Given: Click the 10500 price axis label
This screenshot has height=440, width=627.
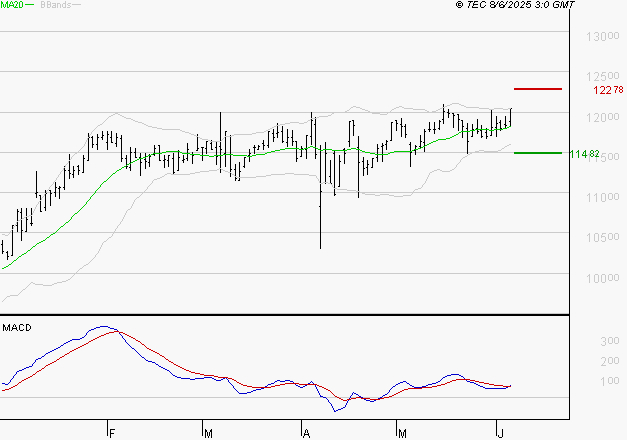Looking at the screenshot, I should [x=603, y=238].
